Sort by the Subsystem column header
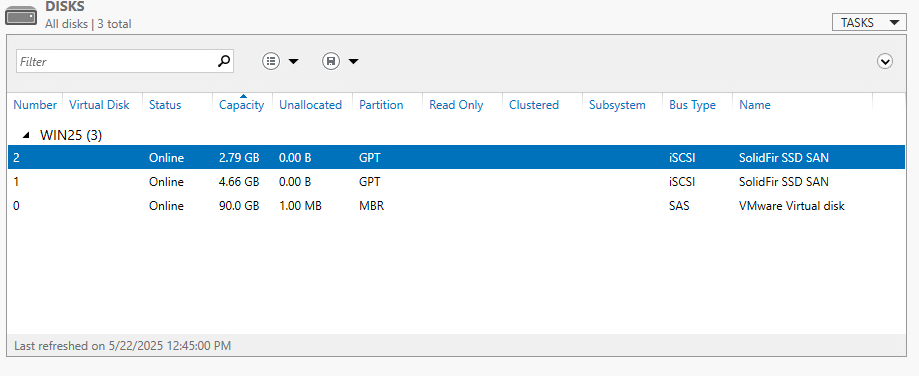This screenshot has height=376, width=919. [x=617, y=105]
